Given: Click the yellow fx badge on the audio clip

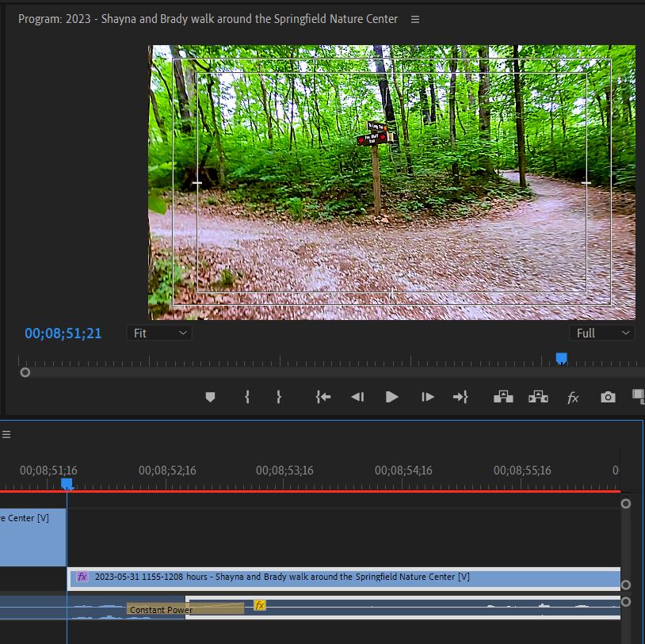Looking at the screenshot, I should coord(260,605).
